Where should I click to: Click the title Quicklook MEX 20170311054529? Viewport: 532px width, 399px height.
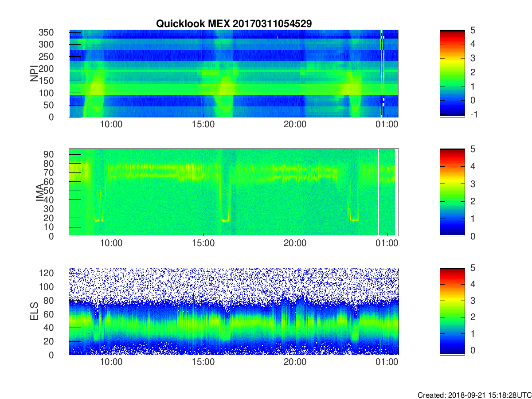point(234,23)
